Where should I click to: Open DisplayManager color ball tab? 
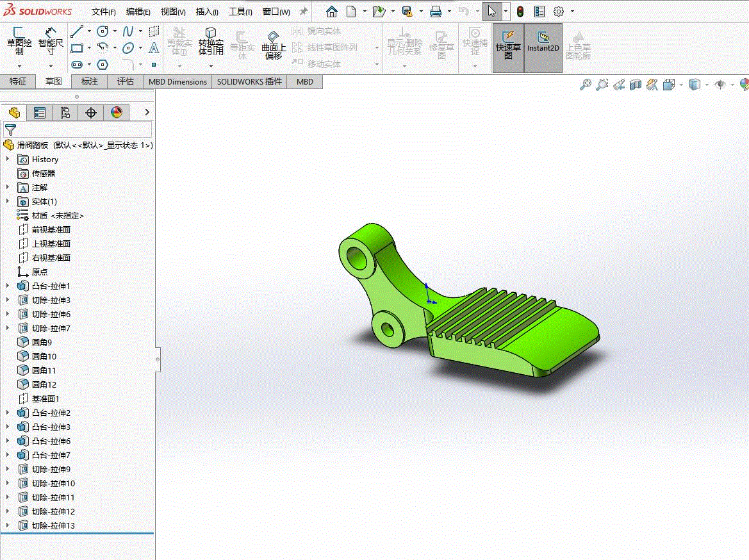click(117, 113)
